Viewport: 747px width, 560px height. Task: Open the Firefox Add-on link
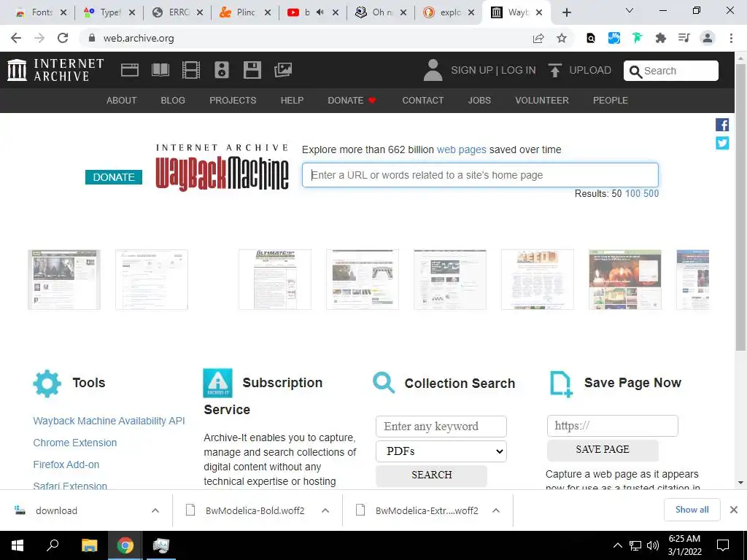[66, 464]
